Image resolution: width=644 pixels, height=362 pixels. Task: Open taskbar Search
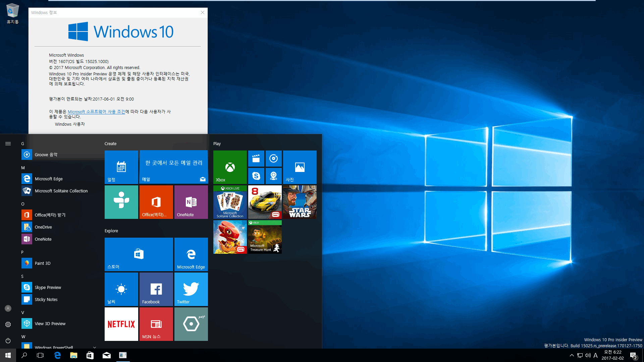click(24, 355)
